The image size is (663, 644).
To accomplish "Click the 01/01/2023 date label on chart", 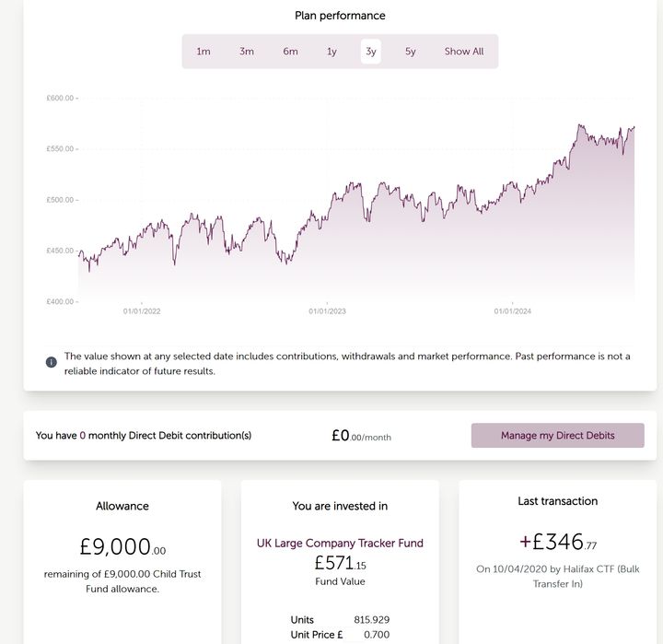I will click(x=327, y=311).
